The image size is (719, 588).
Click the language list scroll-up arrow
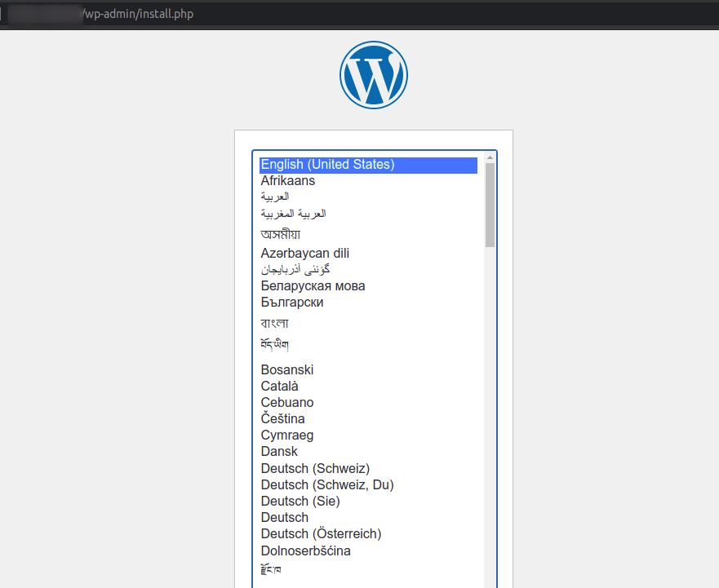click(x=490, y=157)
